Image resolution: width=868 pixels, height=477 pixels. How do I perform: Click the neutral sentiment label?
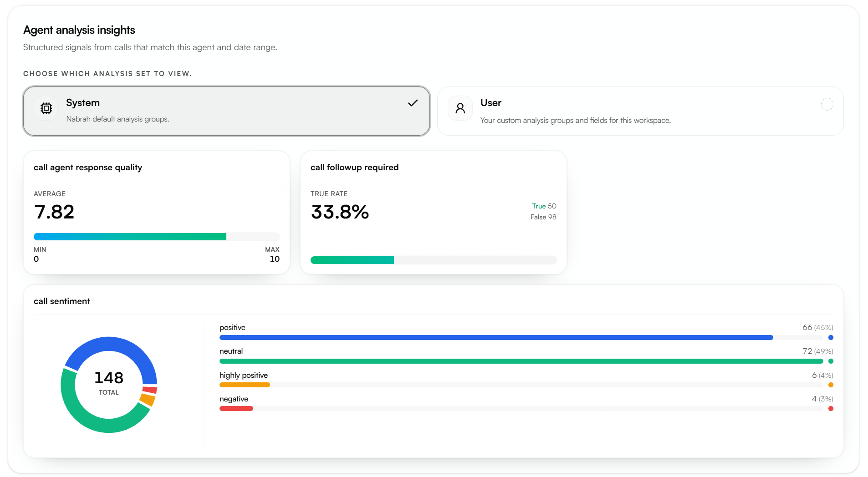point(231,351)
